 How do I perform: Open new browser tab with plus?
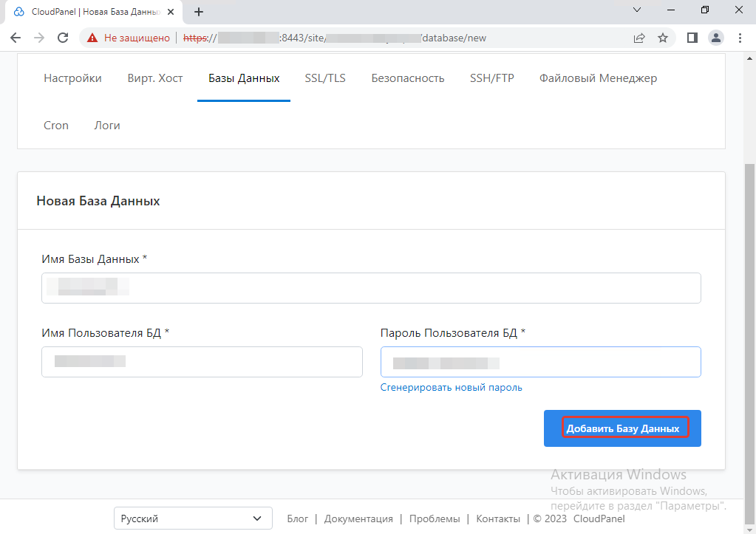(x=199, y=12)
